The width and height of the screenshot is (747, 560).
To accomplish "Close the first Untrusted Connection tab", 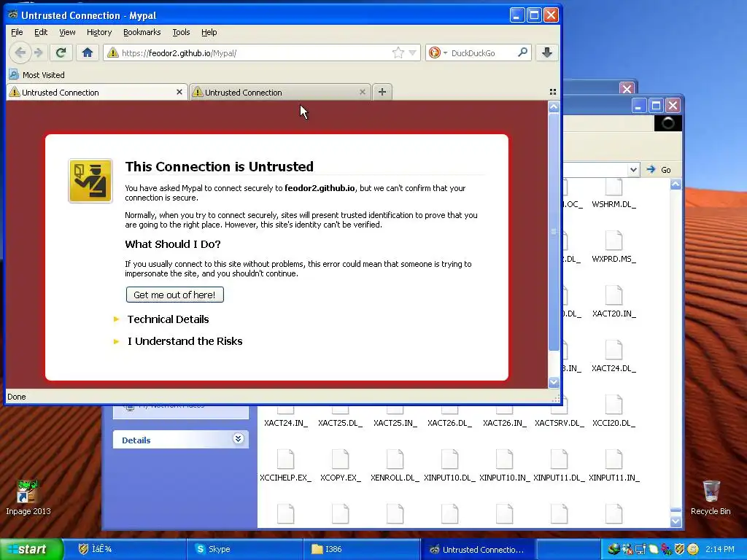I will pyautogui.click(x=179, y=92).
